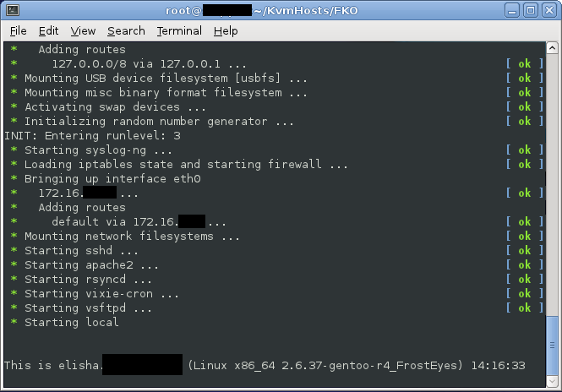
Task: Open the Help menu
Action: click(226, 31)
